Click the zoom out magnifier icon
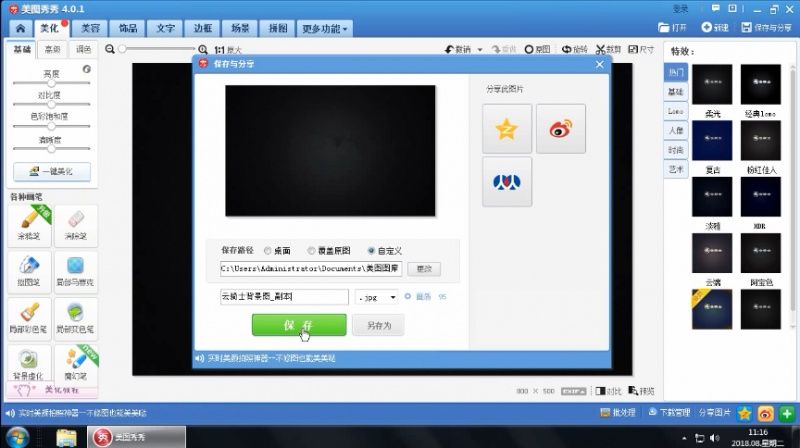The height and width of the screenshot is (448, 800). (110, 49)
